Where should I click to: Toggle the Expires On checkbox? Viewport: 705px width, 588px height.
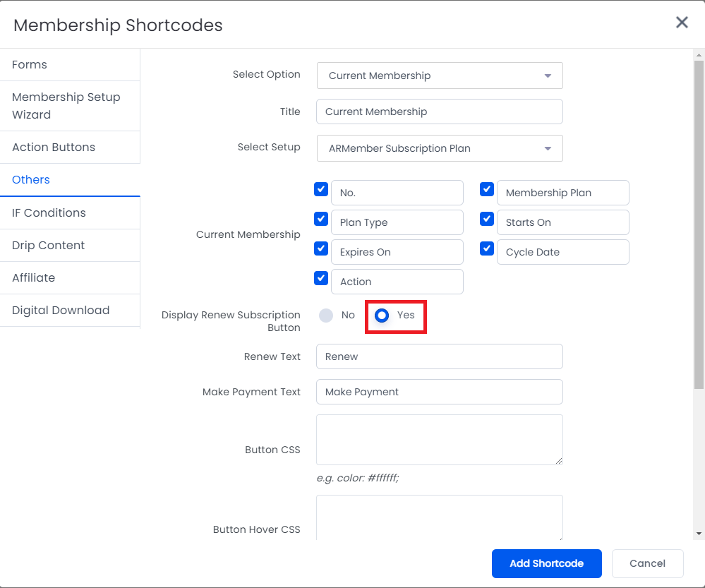point(321,248)
